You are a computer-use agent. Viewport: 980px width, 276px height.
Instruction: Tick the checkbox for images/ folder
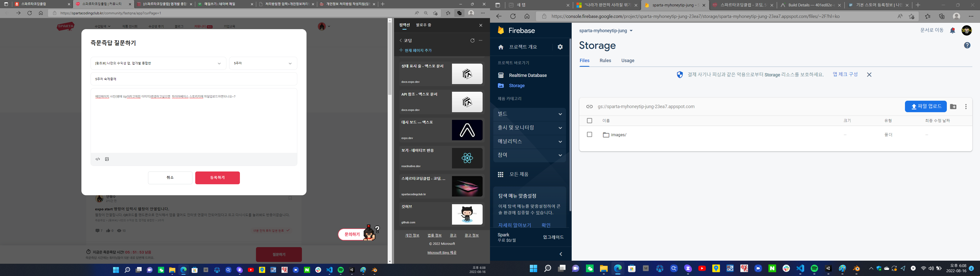pyautogui.click(x=589, y=135)
